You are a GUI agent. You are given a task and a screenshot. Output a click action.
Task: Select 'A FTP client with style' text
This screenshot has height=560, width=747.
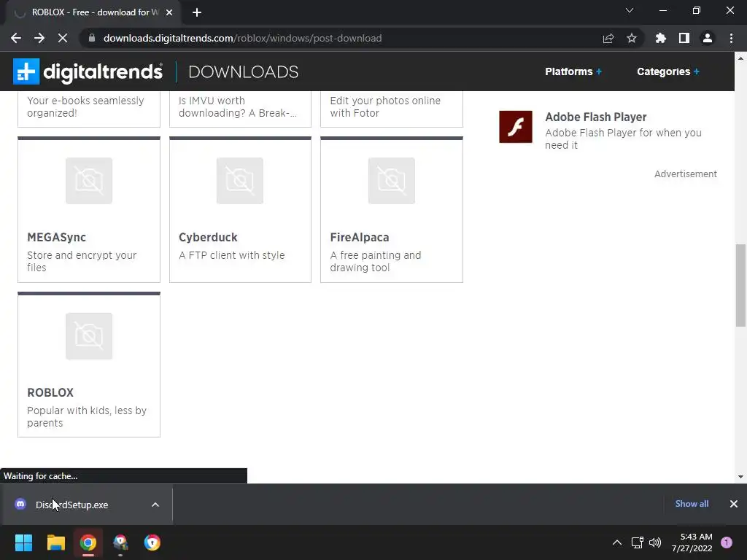click(231, 255)
